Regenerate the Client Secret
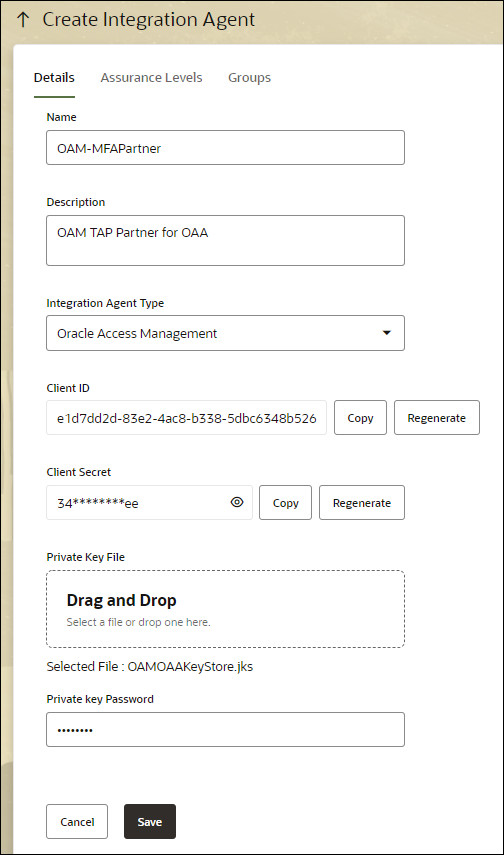Viewport: 504px width, 855px height. [x=362, y=503]
